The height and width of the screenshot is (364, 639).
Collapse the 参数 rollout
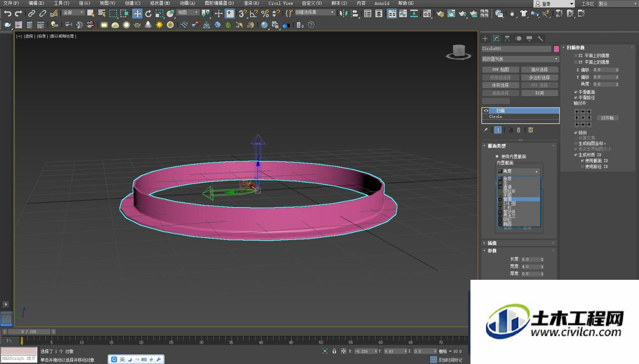pyautogui.click(x=492, y=251)
